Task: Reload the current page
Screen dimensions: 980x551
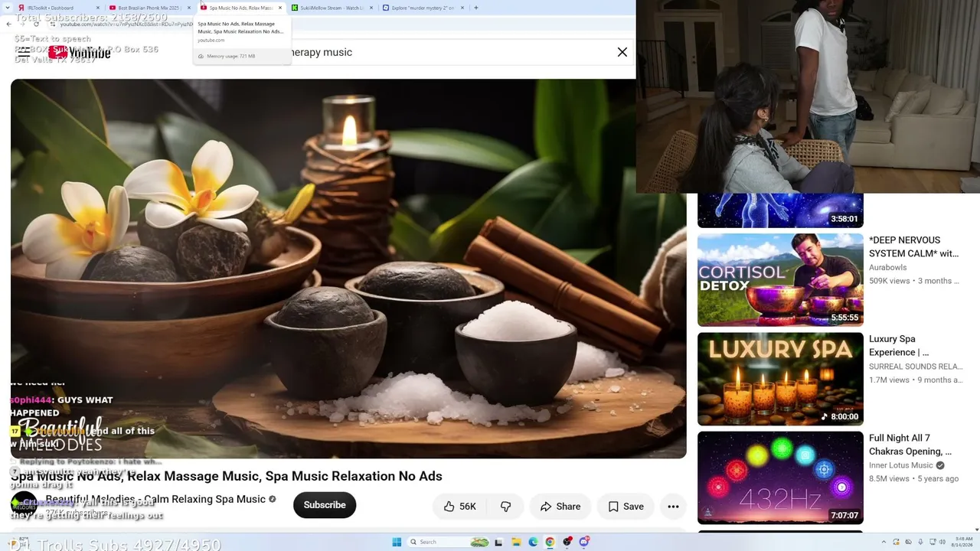Action: click(x=36, y=24)
